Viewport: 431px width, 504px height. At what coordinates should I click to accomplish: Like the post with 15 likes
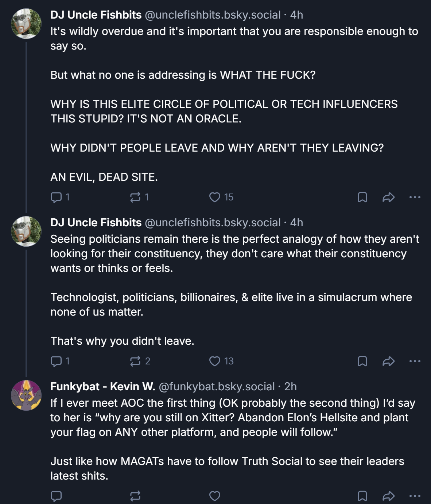215,197
